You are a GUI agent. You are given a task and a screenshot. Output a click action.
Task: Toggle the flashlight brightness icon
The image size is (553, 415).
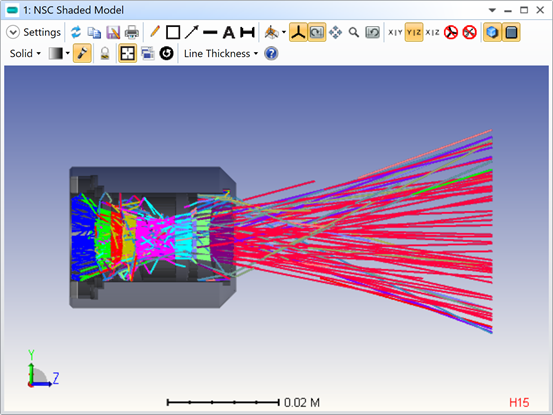82,54
